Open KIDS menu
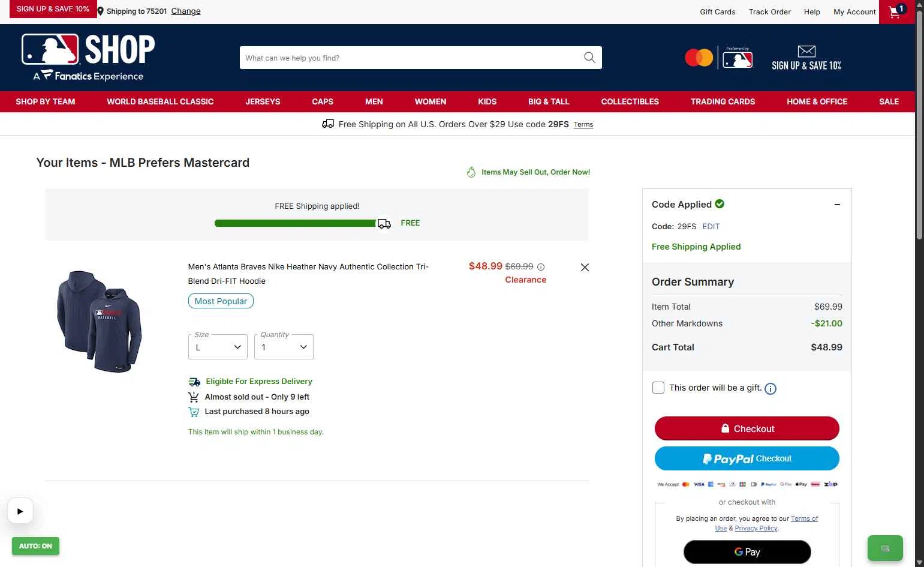 click(487, 102)
